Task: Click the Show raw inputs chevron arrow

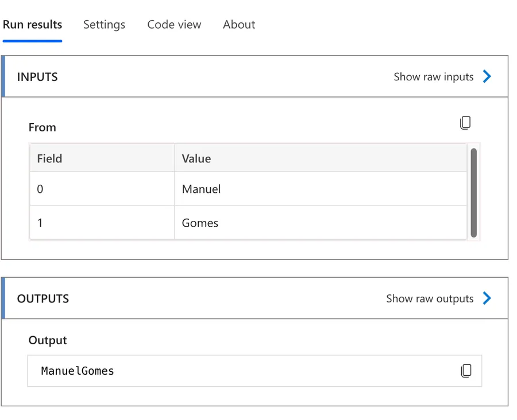Action: tap(487, 76)
